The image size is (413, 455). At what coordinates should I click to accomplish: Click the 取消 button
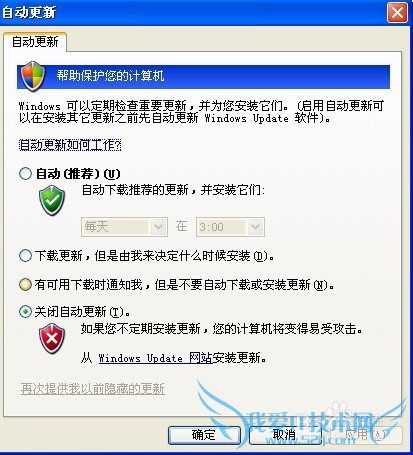[x=284, y=435]
